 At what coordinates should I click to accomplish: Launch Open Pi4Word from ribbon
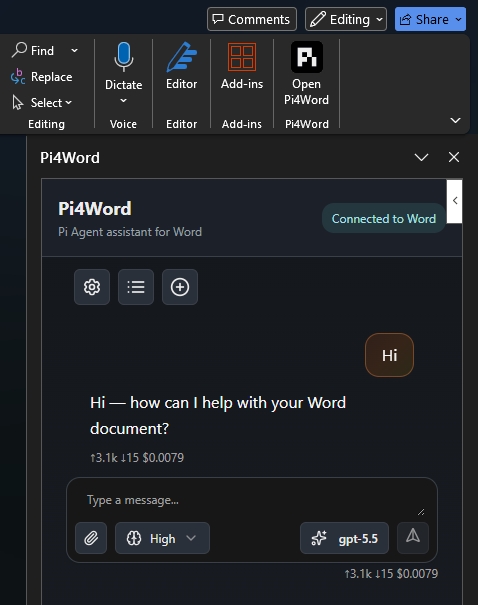[307, 73]
